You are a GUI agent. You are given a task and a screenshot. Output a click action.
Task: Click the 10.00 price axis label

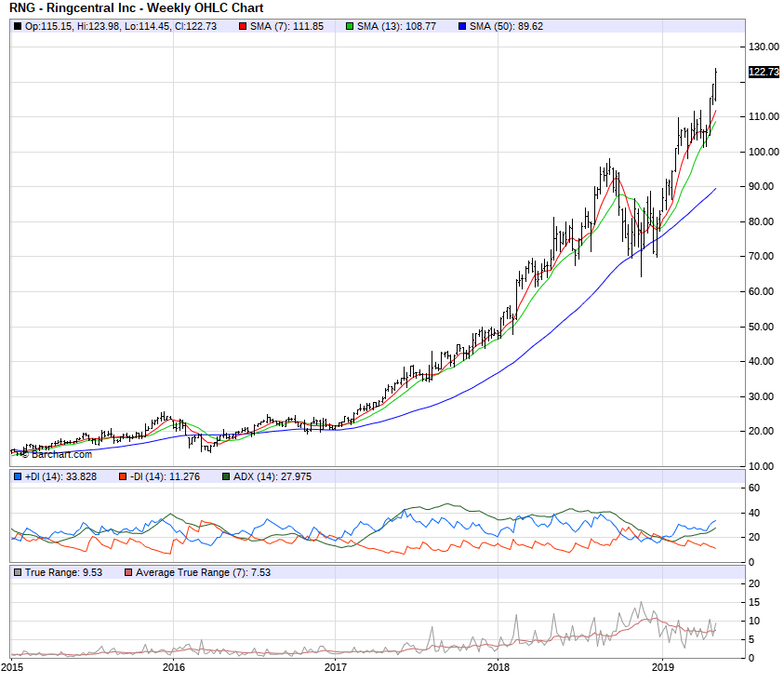click(x=761, y=466)
